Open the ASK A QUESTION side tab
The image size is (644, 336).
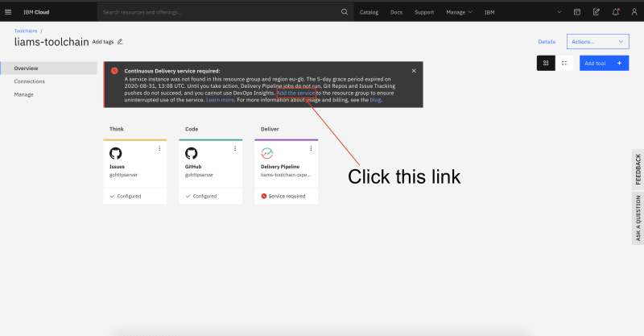638,218
